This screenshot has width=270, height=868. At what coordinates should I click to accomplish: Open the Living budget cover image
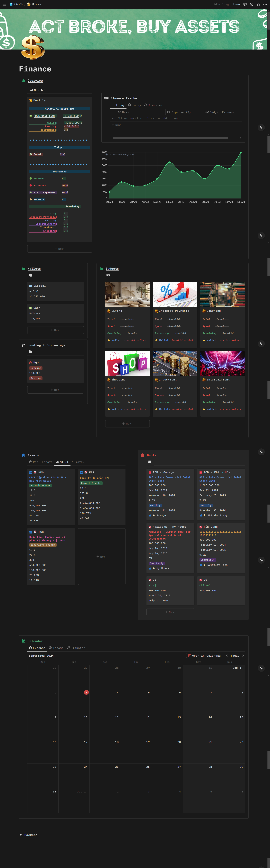(127, 295)
